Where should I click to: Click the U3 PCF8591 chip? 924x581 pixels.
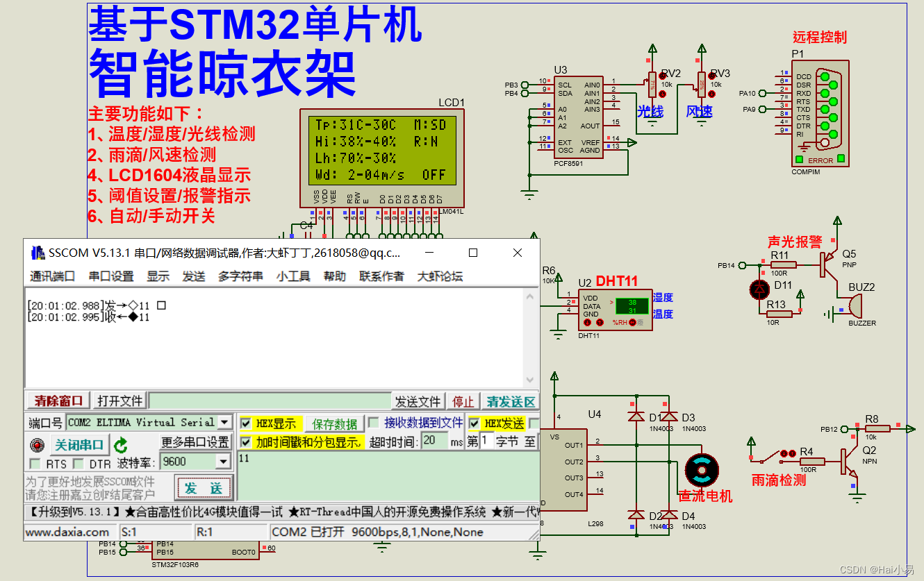tap(578, 117)
